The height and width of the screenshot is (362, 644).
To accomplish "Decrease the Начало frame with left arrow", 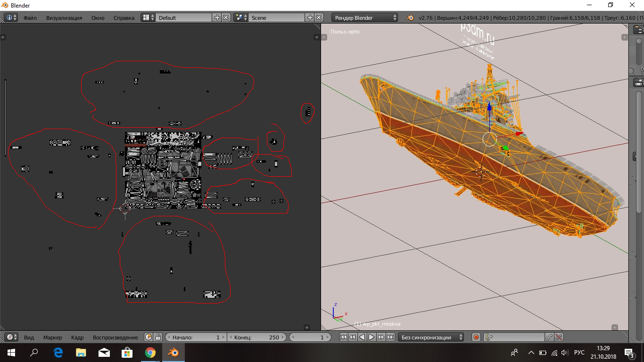I will [169, 337].
